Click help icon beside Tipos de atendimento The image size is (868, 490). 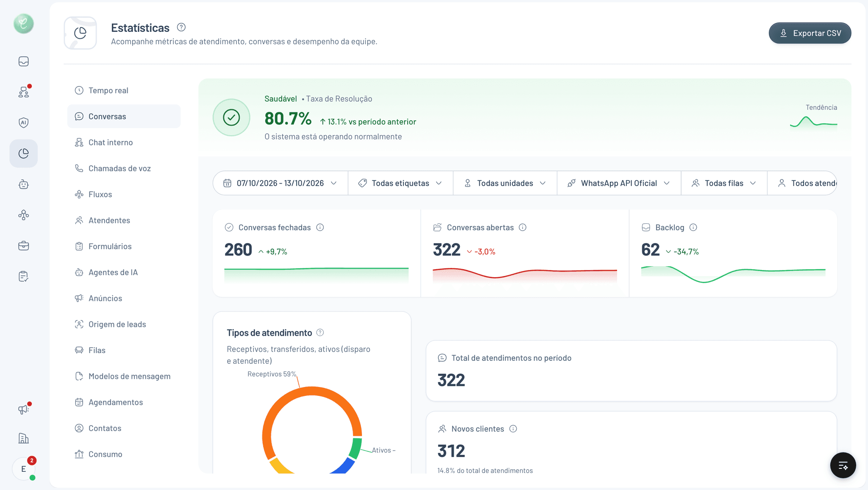(320, 333)
